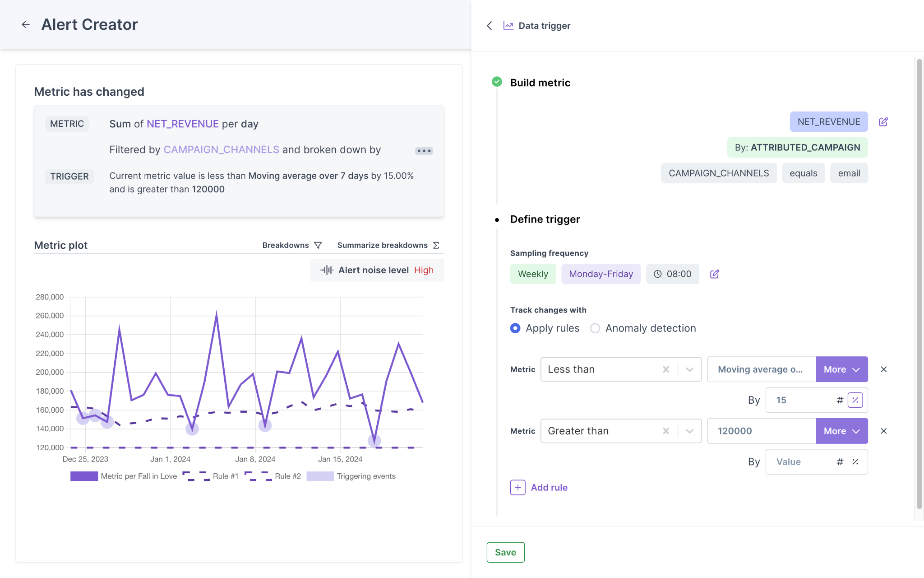Click the percentage toggle for 15 value
924x578 pixels.
(x=855, y=400)
